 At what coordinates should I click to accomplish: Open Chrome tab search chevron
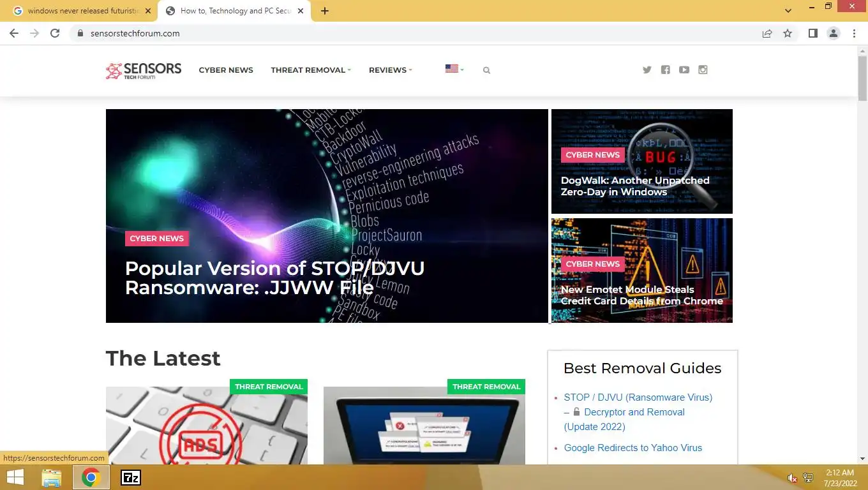(788, 11)
